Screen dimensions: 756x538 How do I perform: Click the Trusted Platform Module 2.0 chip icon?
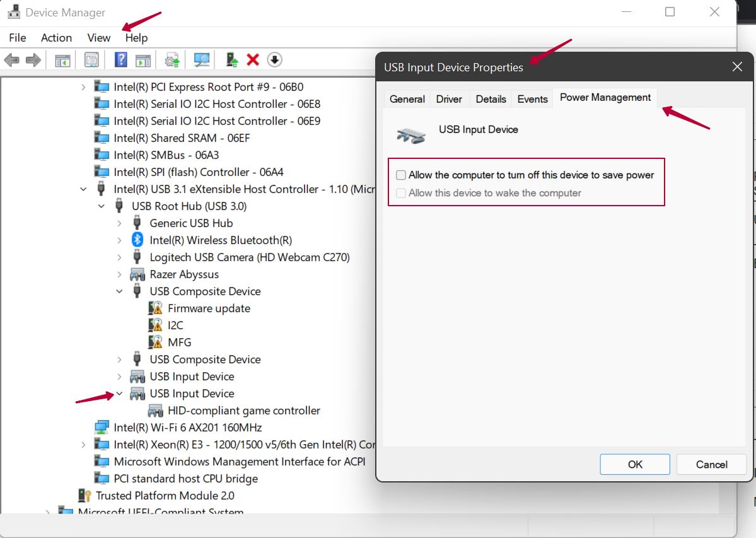click(84, 495)
